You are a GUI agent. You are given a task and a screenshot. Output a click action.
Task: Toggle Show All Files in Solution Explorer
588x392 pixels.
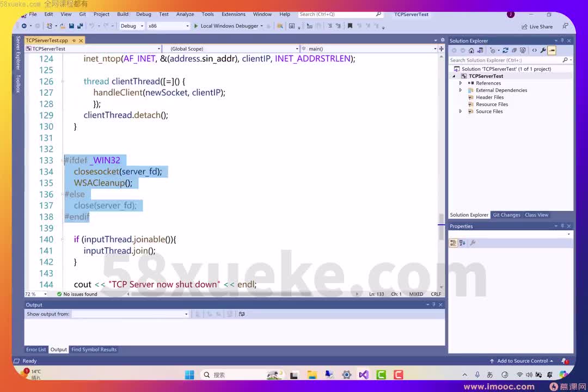(523, 50)
